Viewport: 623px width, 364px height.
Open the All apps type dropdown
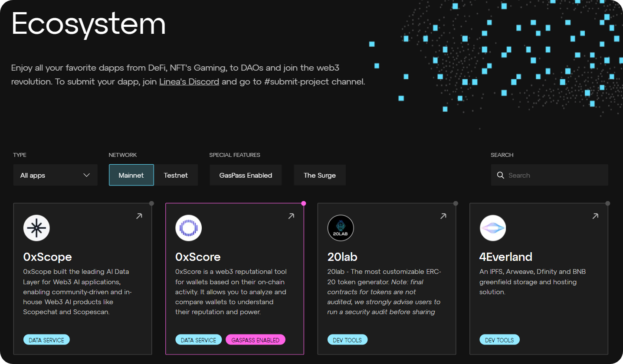[56, 175]
